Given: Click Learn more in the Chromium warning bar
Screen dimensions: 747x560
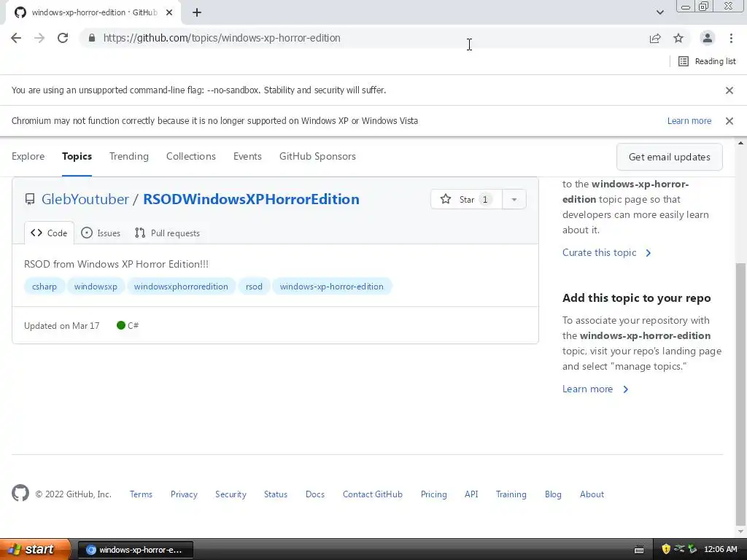Looking at the screenshot, I should tap(689, 120).
